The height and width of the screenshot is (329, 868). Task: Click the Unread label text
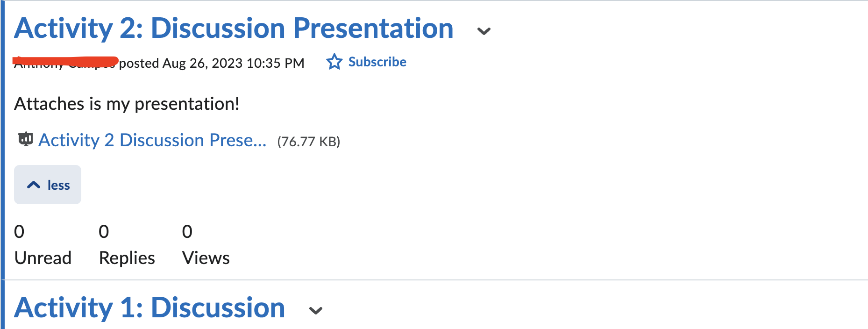pos(43,258)
